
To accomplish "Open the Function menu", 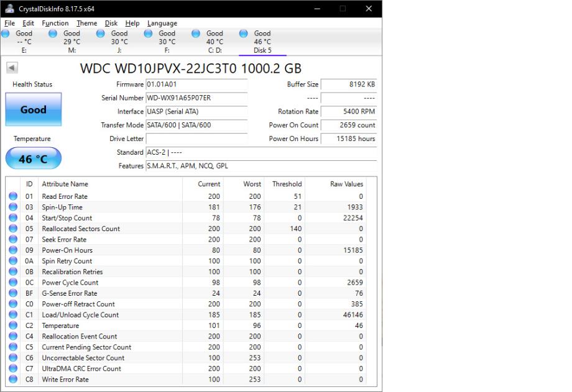I will [55, 23].
